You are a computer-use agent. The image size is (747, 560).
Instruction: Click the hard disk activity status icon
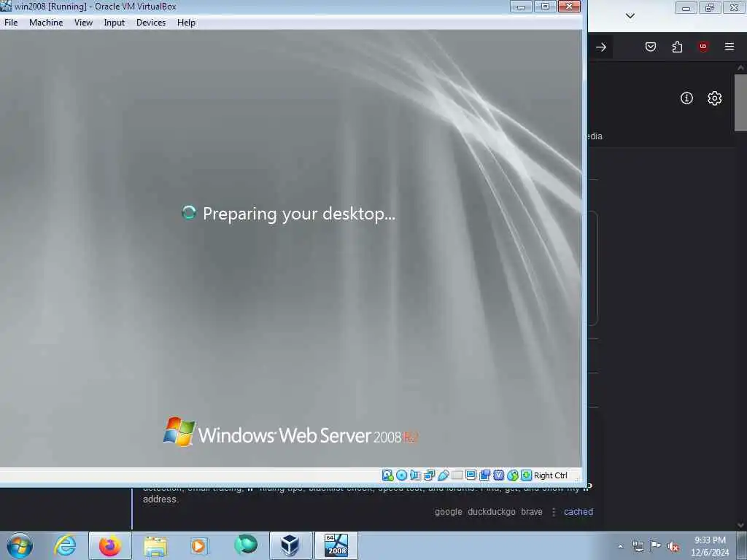[x=388, y=475]
